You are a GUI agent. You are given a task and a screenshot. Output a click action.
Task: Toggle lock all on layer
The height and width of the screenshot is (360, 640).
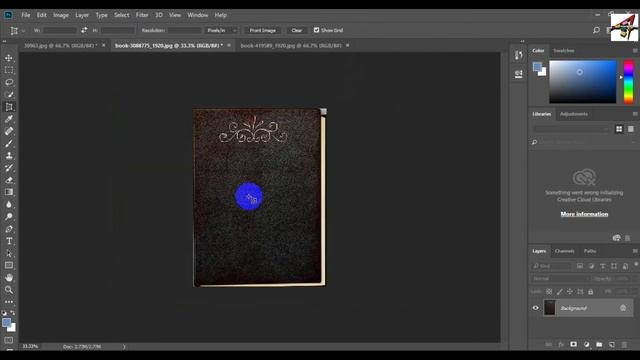click(x=591, y=292)
